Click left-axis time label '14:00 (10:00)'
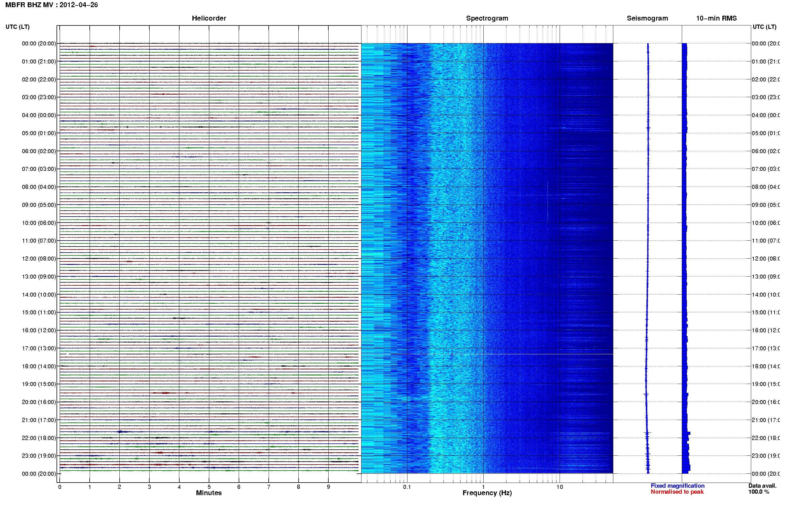Screen dimensions: 812x508 [39, 295]
